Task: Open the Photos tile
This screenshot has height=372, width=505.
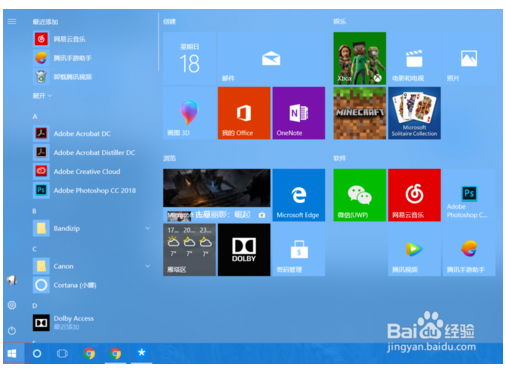Action: (x=469, y=58)
